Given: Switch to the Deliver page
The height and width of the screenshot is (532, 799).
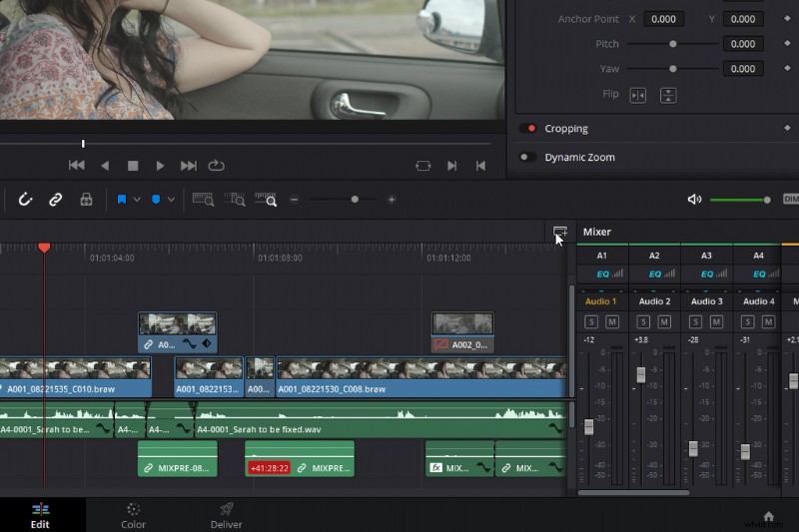Looking at the screenshot, I should [227, 516].
